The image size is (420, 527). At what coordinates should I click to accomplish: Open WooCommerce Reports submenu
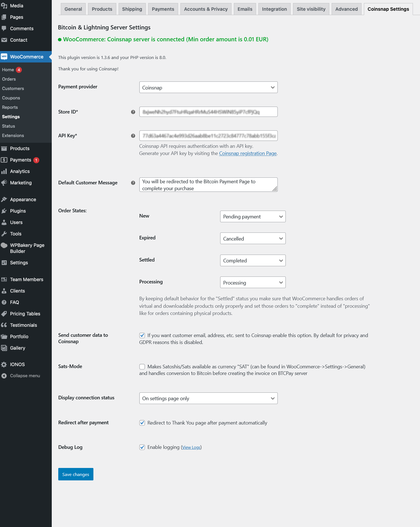[10, 107]
